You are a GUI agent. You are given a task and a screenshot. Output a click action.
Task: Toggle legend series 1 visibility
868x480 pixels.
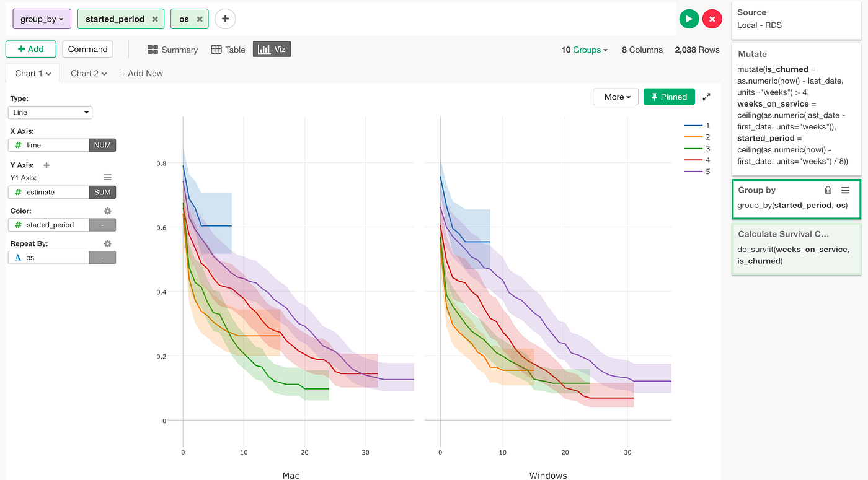pyautogui.click(x=697, y=126)
